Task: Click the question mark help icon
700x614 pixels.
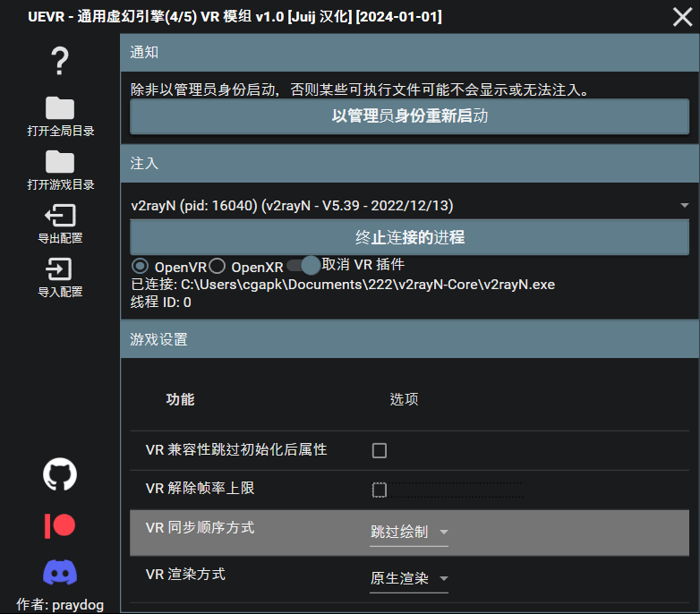Action: coord(60,62)
